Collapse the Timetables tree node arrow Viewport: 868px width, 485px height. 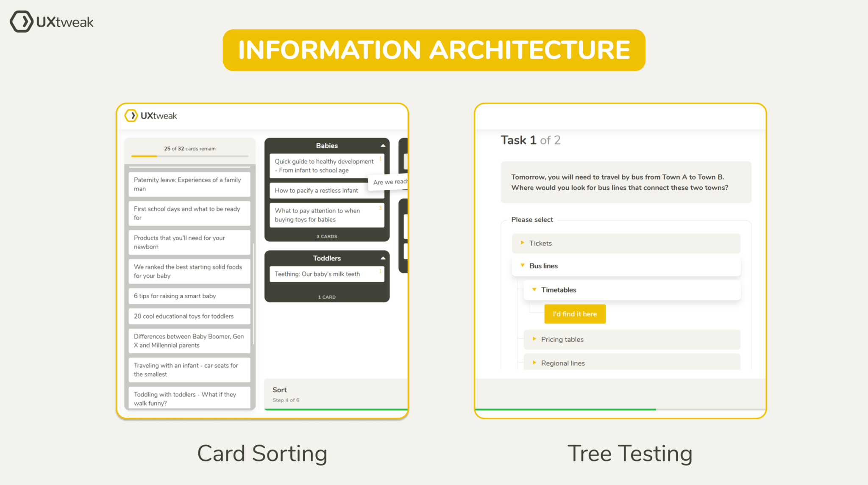coord(534,289)
